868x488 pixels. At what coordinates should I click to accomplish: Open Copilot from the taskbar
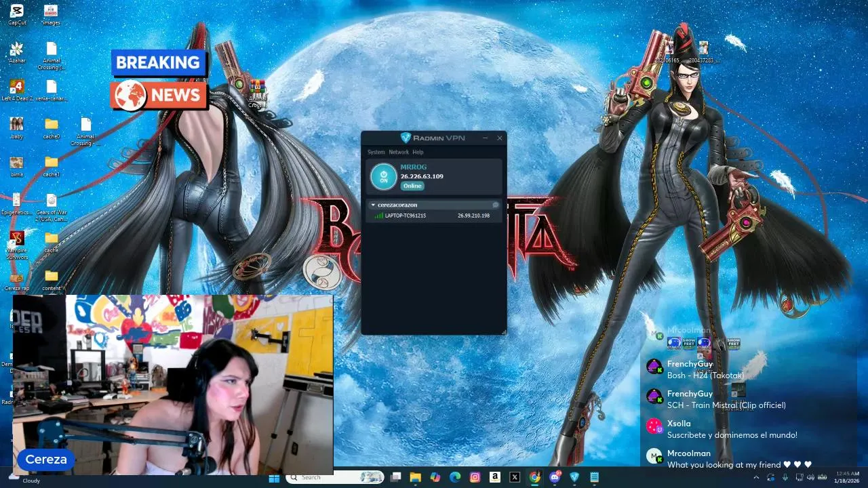(435, 478)
